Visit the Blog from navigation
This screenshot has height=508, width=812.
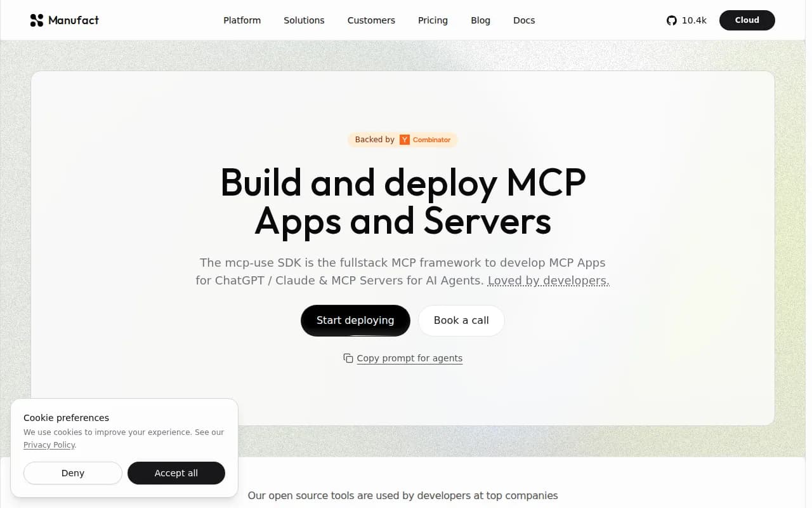pos(480,20)
